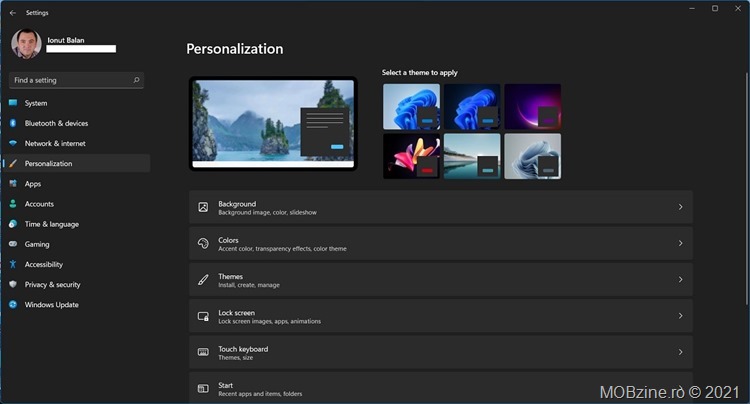Click the Bluetooth icon in sidebar
Viewport: 750px width, 404px height.
(x=13, y=123)
